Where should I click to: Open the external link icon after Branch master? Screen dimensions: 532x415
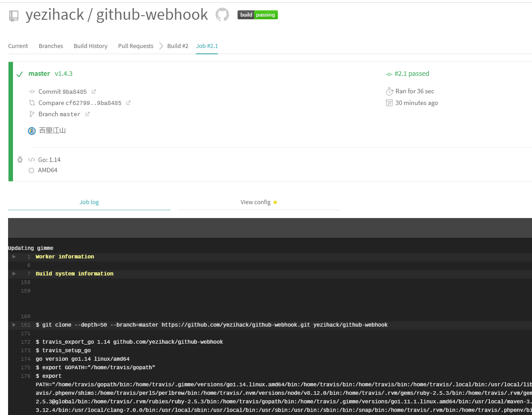pos(87,114)
